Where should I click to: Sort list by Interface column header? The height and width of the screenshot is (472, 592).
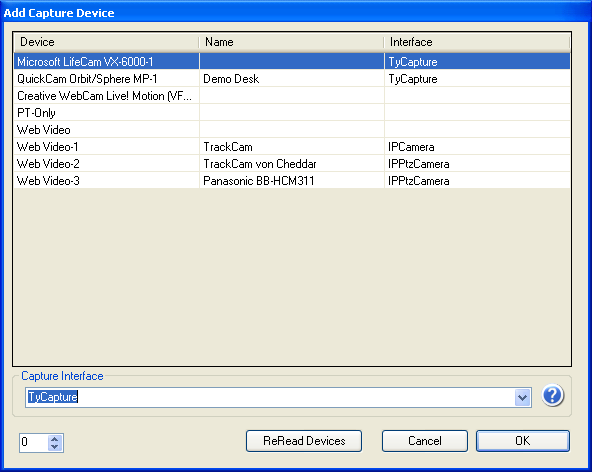point(477,42)
